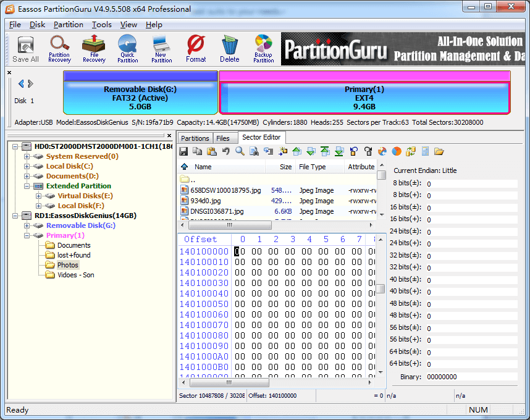Screen dimensions: 530x420
Task: Open the Help menu
Action: tap(154, 25)
